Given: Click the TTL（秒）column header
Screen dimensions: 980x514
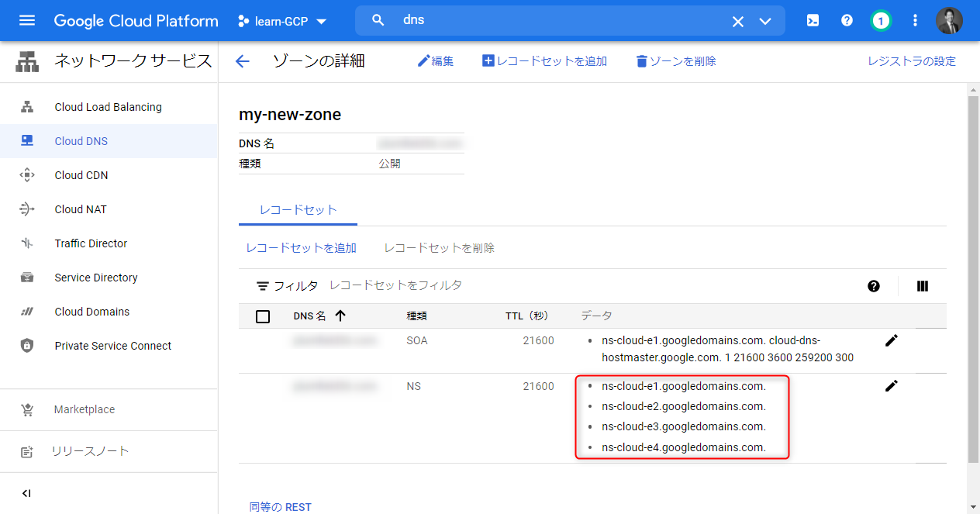Looking at the screenshot, I should coord(527,316).
